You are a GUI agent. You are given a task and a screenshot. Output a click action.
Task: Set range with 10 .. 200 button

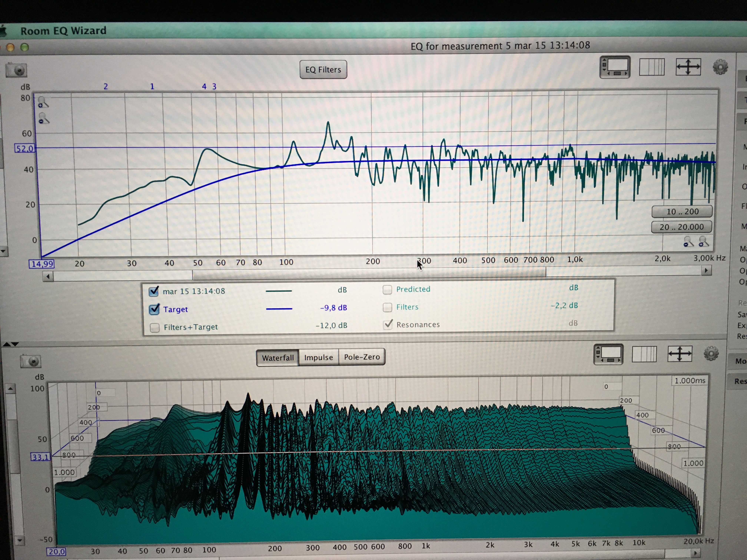coord(682,212)
